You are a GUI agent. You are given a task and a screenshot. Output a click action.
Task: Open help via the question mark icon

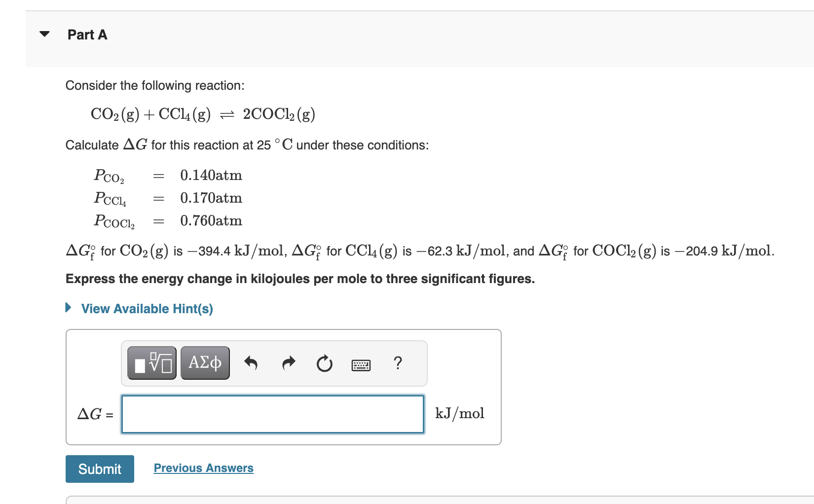(398, 363)
